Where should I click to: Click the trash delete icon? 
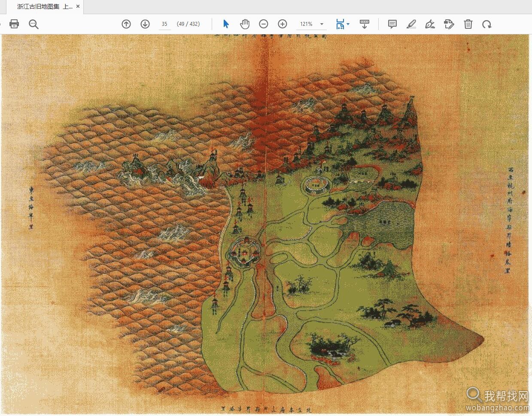click(468, 24)
